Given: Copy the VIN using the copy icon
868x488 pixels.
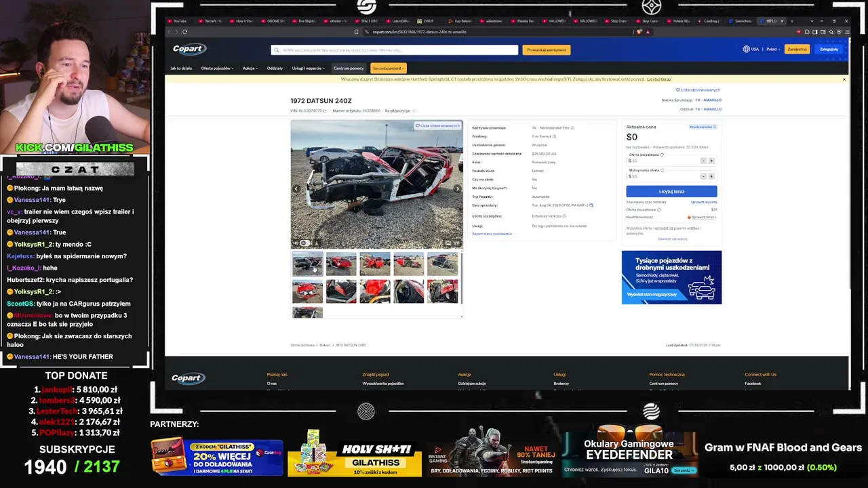Looking at the screenshot, I should click(325, 110).
